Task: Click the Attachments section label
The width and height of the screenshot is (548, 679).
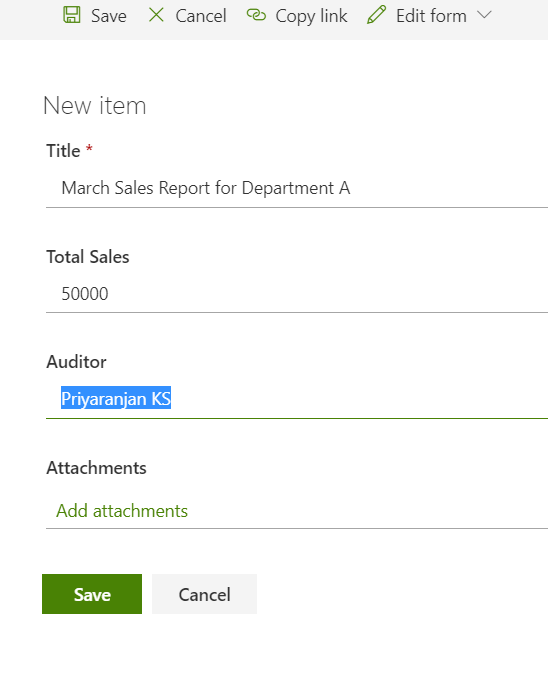Action: 96,468
